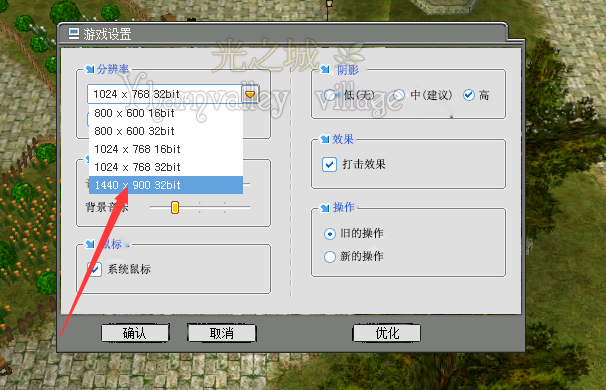
Task: Click the 操作 section arrow icon
Action: point(325,208)
